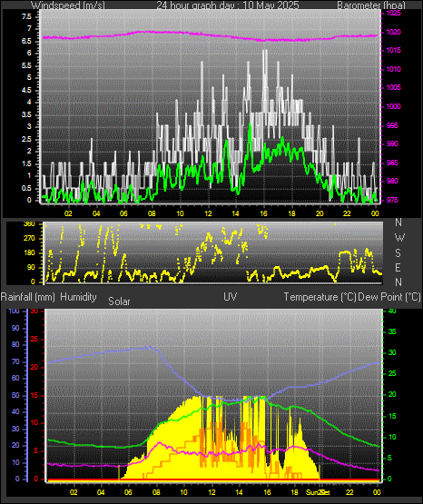Click the 'Solar' label
This screenshot has height=504, width=423.
(119, 301)
